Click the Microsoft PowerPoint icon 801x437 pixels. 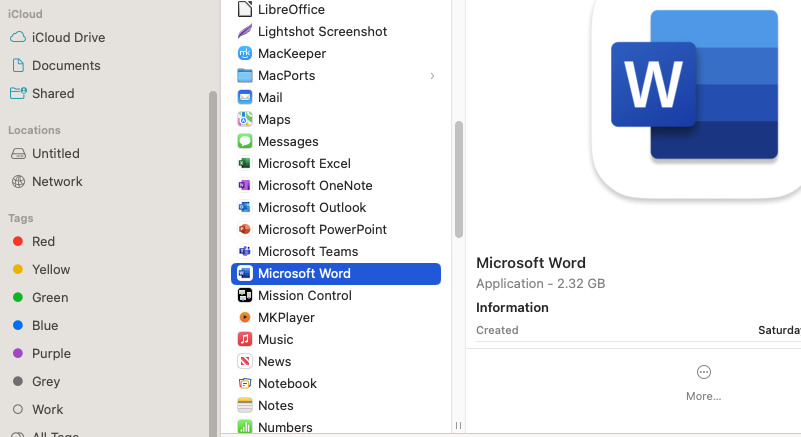point(245,229)
